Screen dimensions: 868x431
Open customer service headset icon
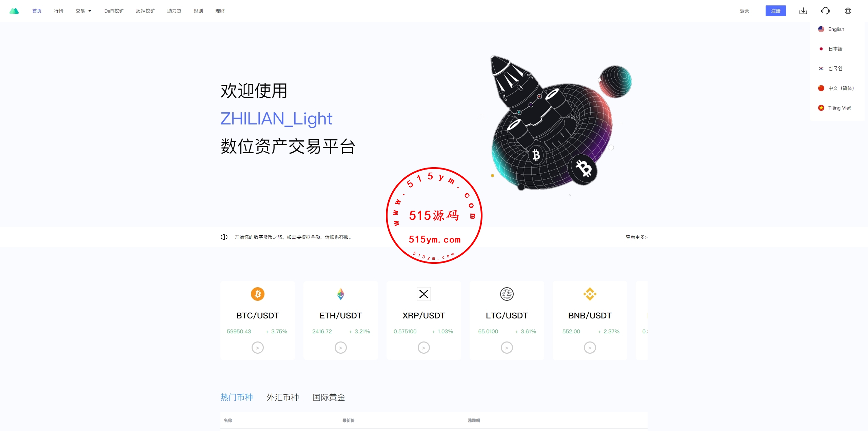tap(826, 11)
